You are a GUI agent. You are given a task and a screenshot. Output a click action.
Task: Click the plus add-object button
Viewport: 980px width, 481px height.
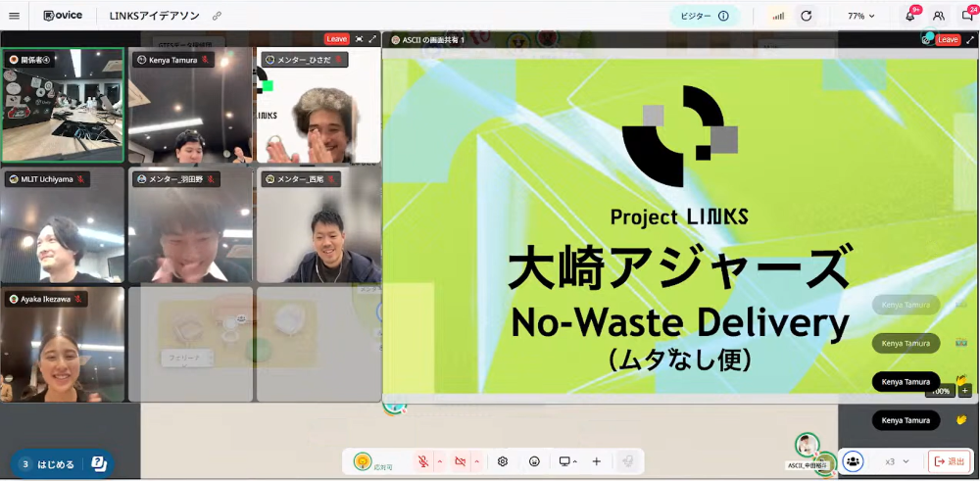(596, 461)
